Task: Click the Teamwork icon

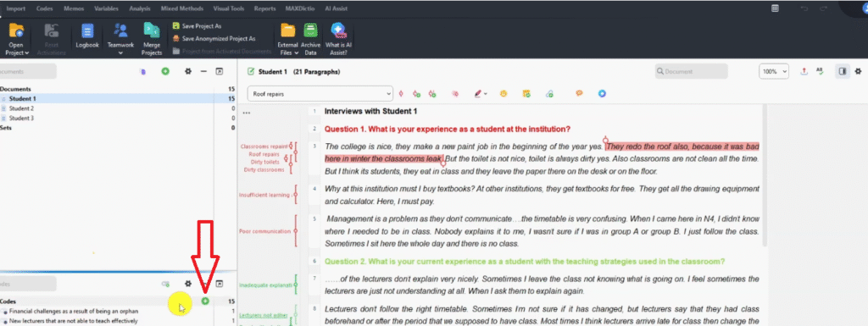Action: pyautogui.click(x=120, y=30)
